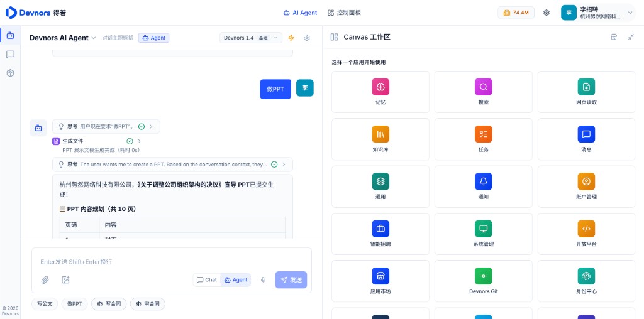Open the 通知 notifications app
The width and height of the screenshot is (644, 319).
(x=484, y=187)
